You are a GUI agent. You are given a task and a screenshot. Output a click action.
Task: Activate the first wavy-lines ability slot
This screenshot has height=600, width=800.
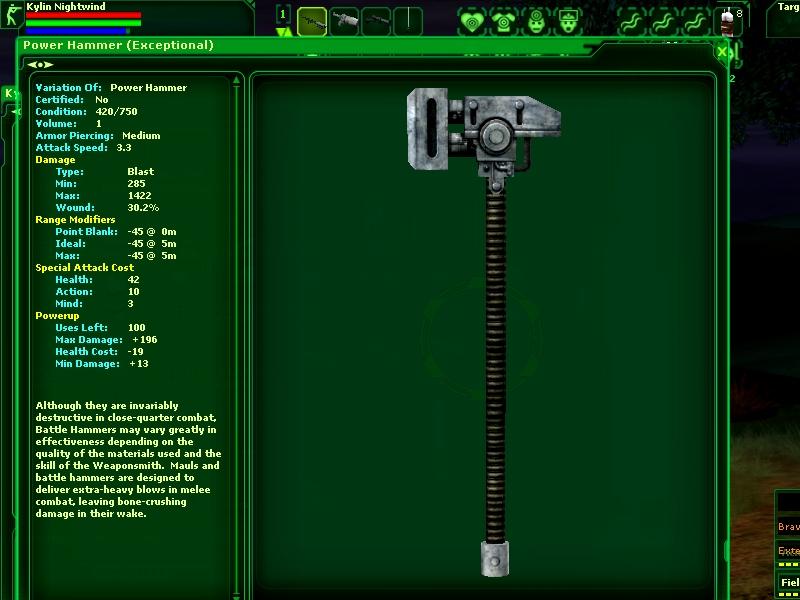(x=632, y=22)
